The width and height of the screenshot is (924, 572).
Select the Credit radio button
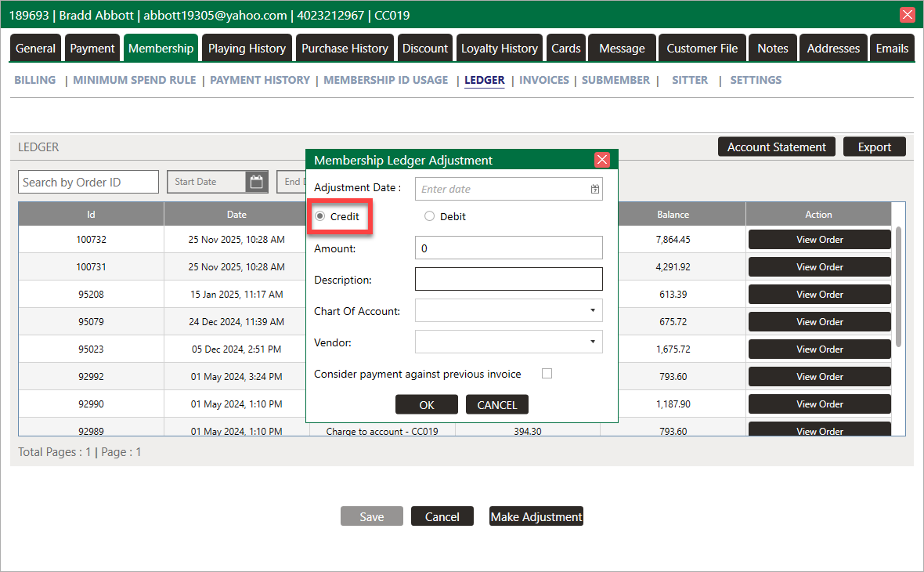tap(319, 216)
